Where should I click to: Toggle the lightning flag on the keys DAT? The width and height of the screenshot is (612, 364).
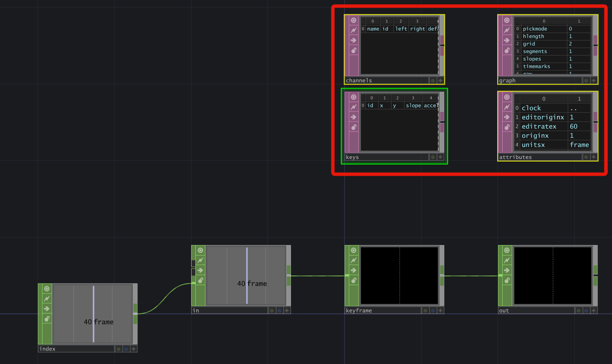[x=353, y=107]
